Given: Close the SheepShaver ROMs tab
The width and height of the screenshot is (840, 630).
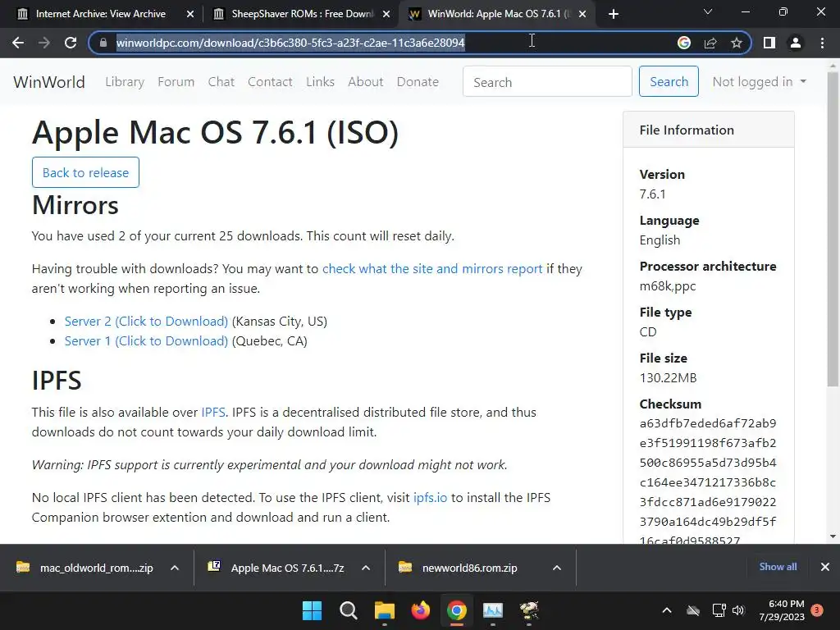Looking at the screenshot, I should tap(386, 14).
